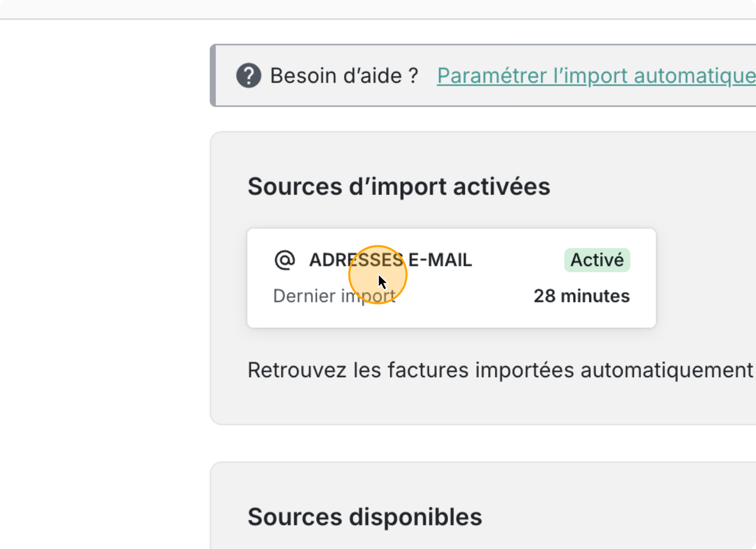Click the Besoin d'aide ? text
756x549 pixels.
pyautogui.click(x=344, y=76)
